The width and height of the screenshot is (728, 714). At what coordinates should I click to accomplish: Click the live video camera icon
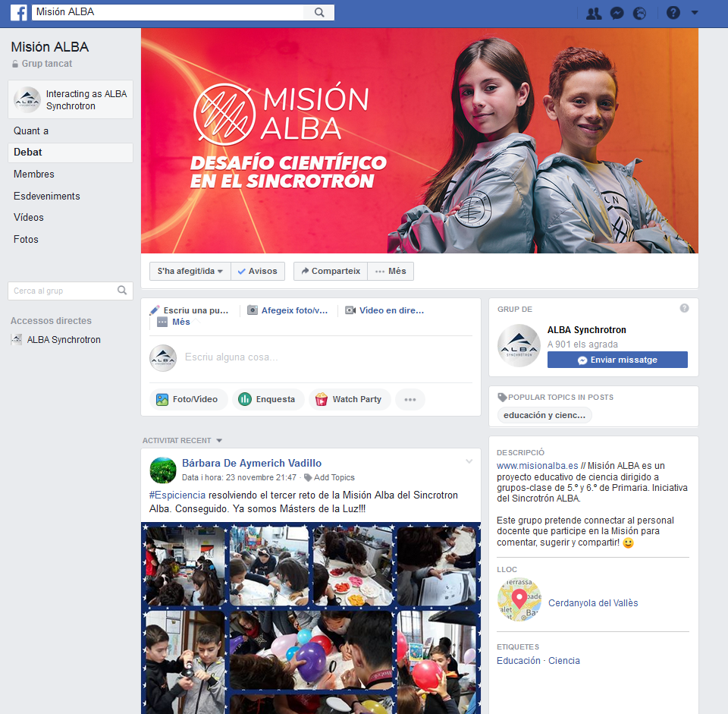tap(350, 310)
